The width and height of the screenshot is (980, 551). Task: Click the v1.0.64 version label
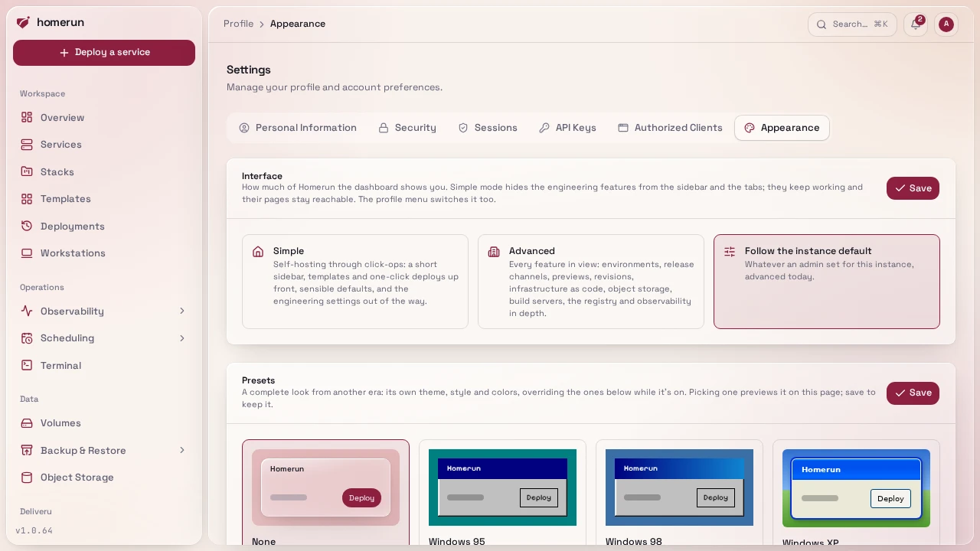click(34, 530)
